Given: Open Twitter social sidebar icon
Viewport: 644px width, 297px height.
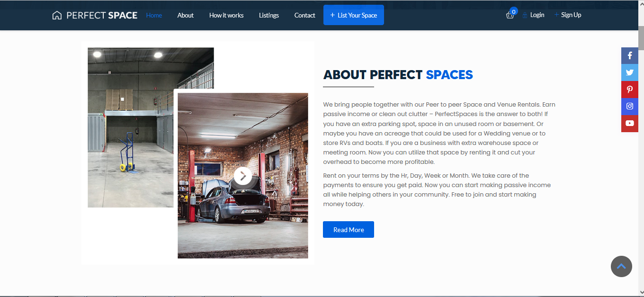Looking at the screenshot, I should [x=630, y=72].
